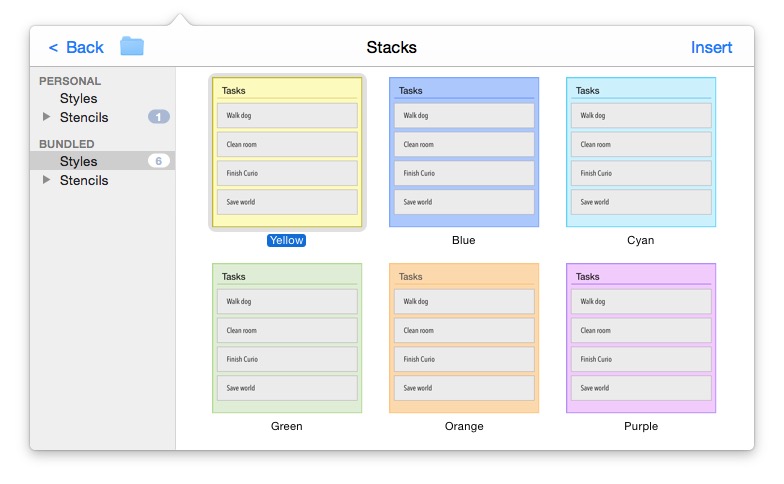
Task: Choose the Cyan stack style thumbnail
Action: [x=641, y=152]
